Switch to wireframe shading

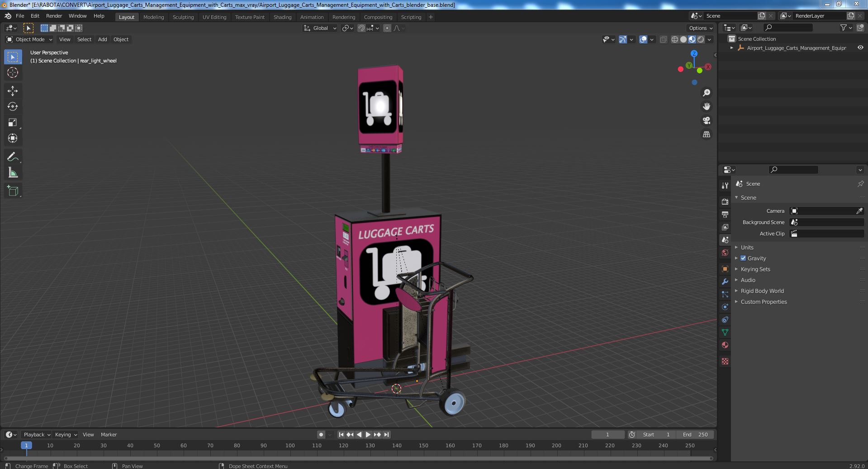[x=675, y=39]
